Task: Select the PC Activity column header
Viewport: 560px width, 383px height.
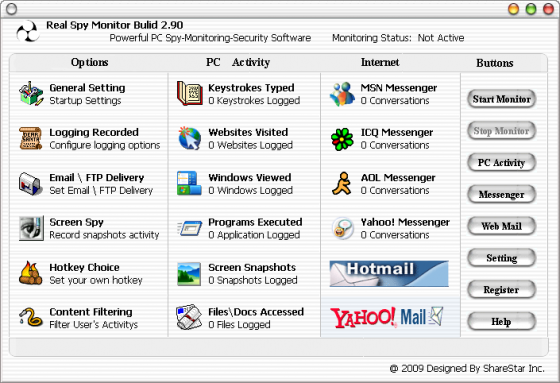Action: 238,63
